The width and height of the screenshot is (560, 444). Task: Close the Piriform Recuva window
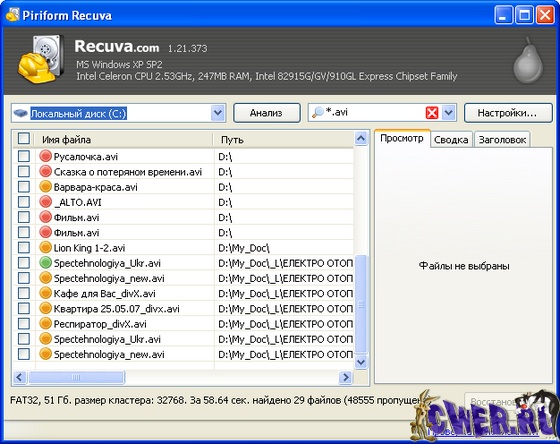545,15
